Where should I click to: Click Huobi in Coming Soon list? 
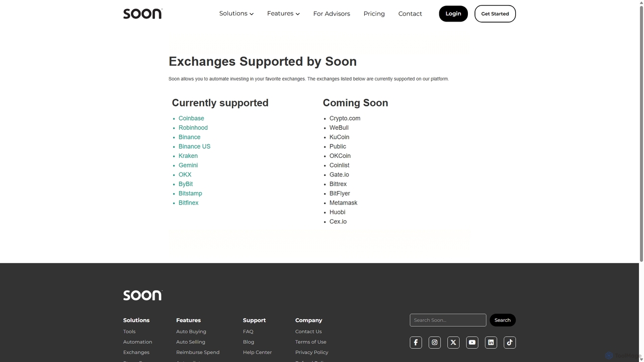[x=337, y=212]
